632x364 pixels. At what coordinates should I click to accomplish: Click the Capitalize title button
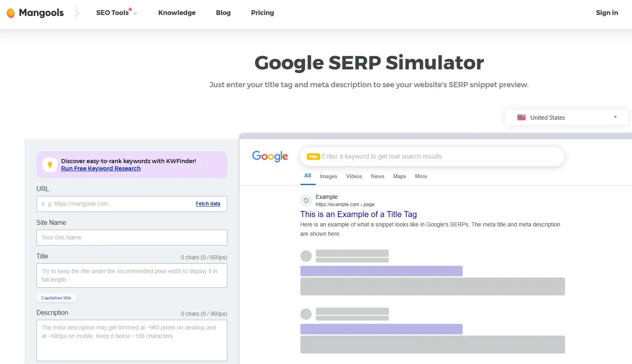(56, 297)
